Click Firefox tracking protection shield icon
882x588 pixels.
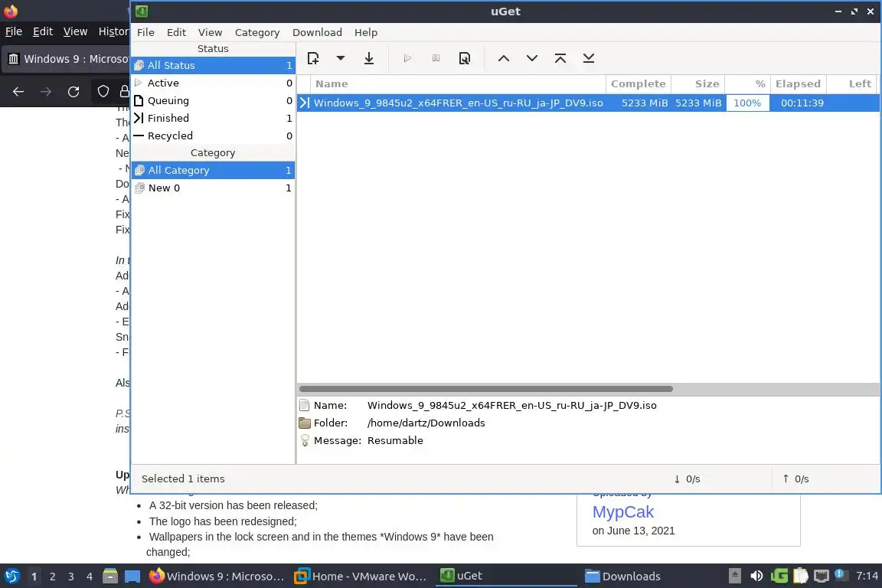[x=103, y=91]
